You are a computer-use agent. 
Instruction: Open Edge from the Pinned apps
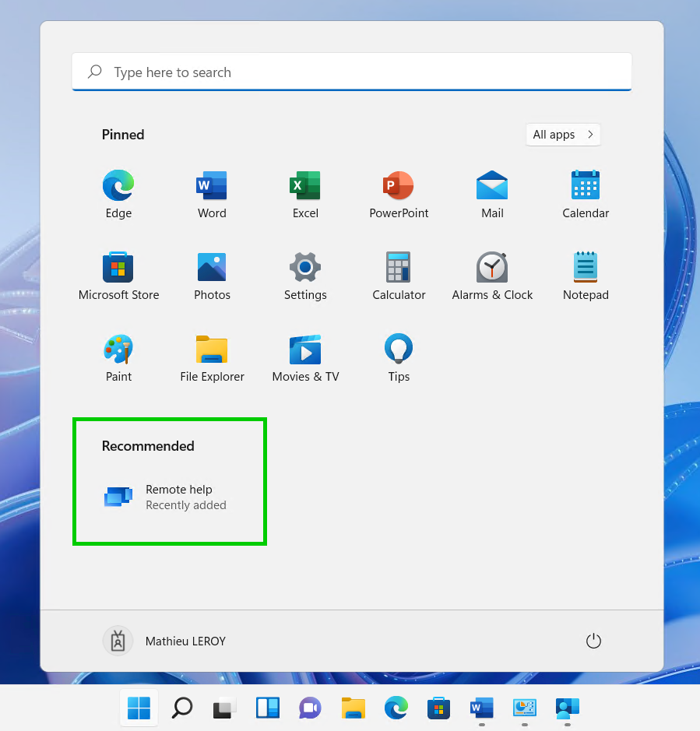pyautogui.click(x=118, y=194)
